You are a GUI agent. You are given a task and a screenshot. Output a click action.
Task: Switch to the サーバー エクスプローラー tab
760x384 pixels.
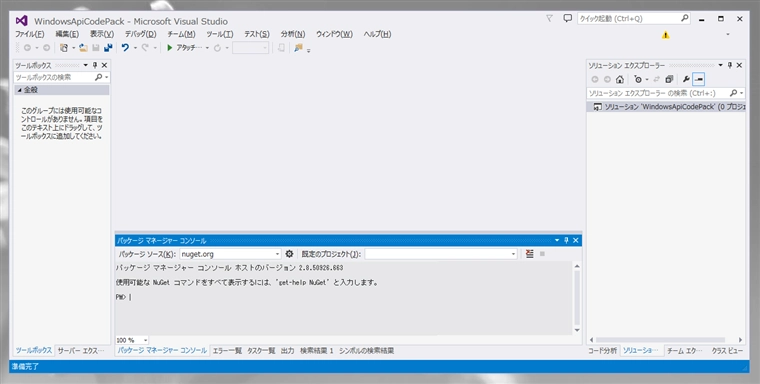click(81, 351)
